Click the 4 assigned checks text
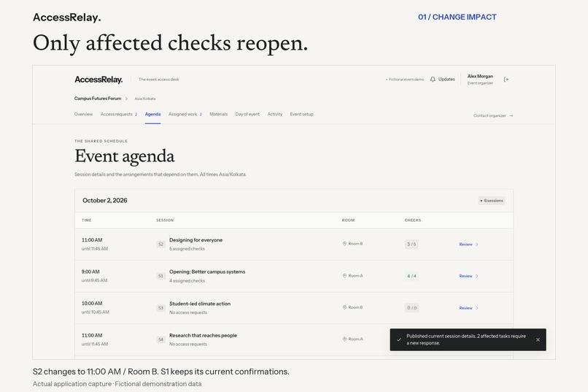 (x=187, y=280)
